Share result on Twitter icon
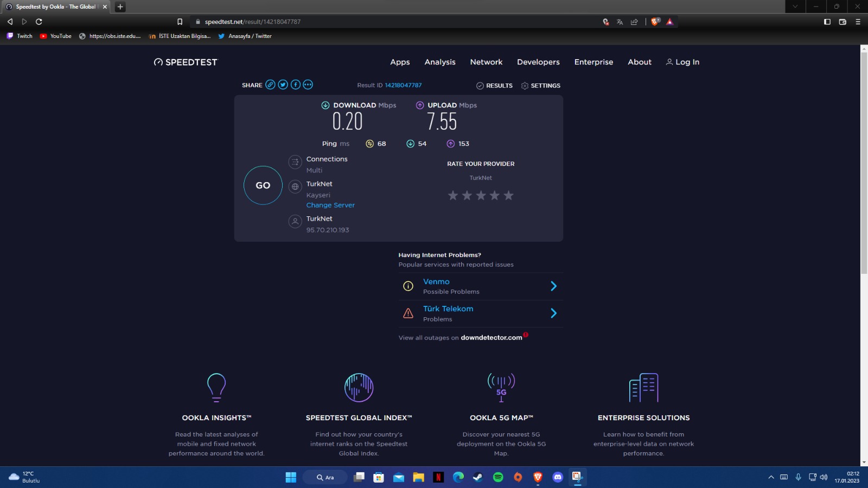868x488 pixels. (x=283, y=85)
